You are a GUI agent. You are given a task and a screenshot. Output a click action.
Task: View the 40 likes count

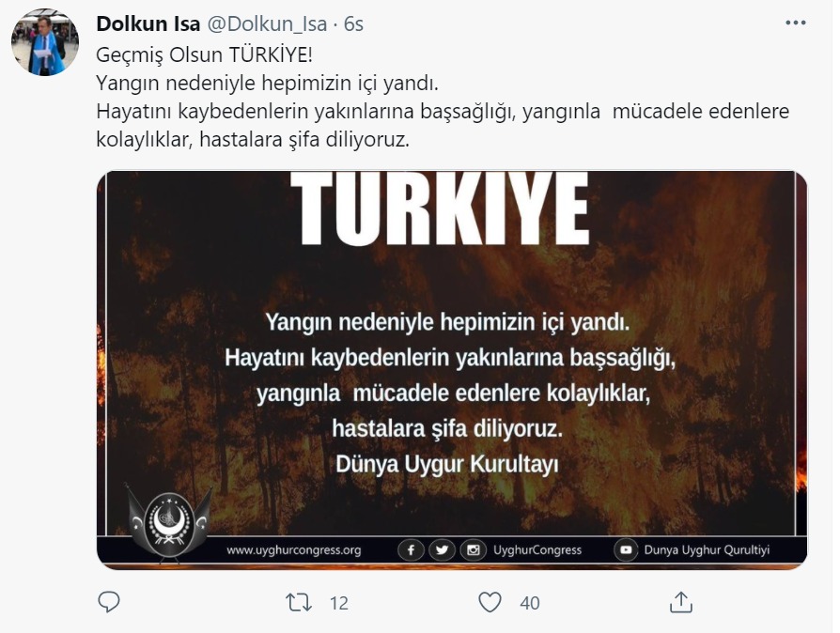pos(529,604)
